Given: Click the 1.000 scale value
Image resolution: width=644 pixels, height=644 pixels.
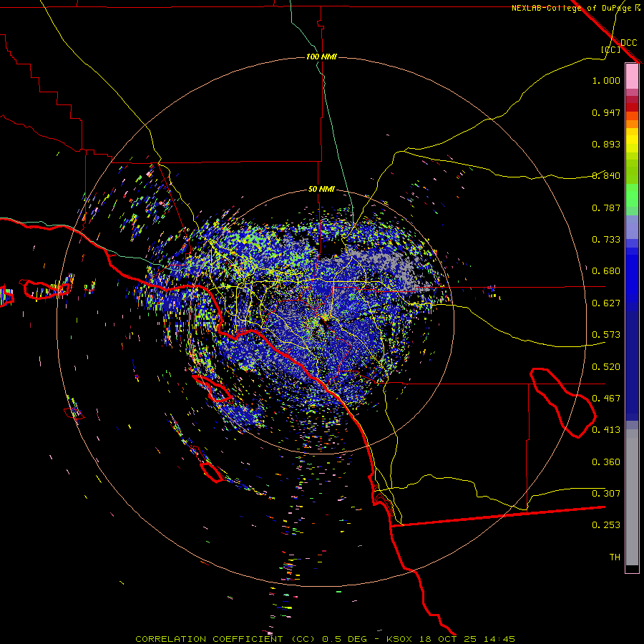Looking at the screenshot, I should [606, 80].
